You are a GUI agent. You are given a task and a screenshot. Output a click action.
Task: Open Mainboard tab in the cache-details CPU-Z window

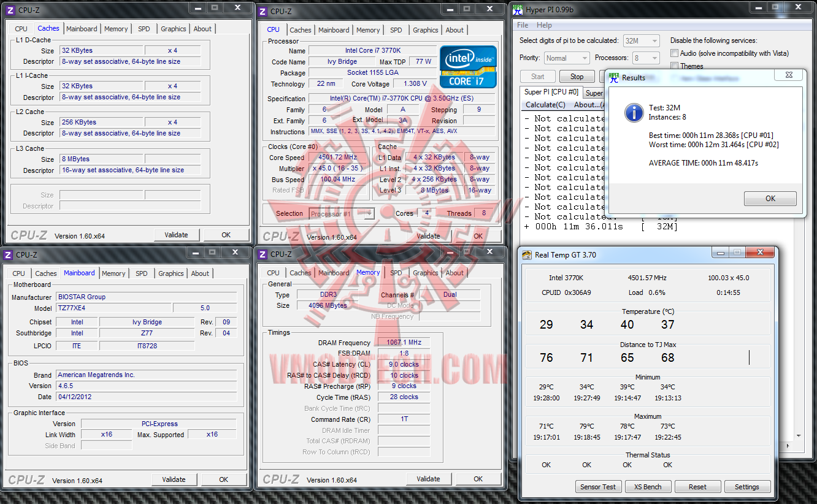(82, 29)
